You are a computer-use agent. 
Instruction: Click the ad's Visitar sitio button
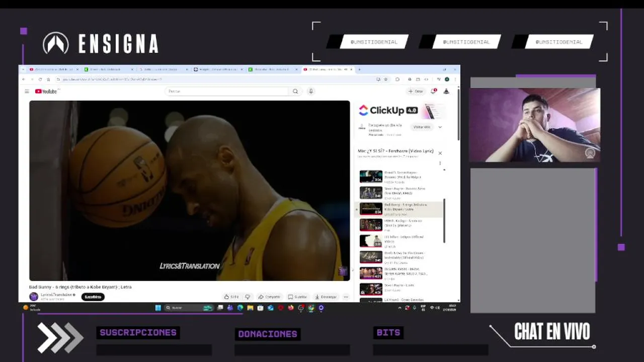[x=422, y=127]
